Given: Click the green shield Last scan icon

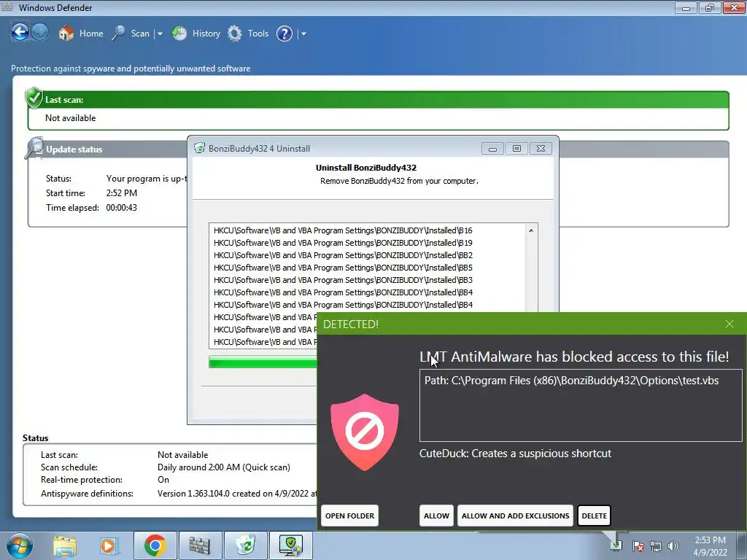Looking at the screenshot, I should pos(34,98).
